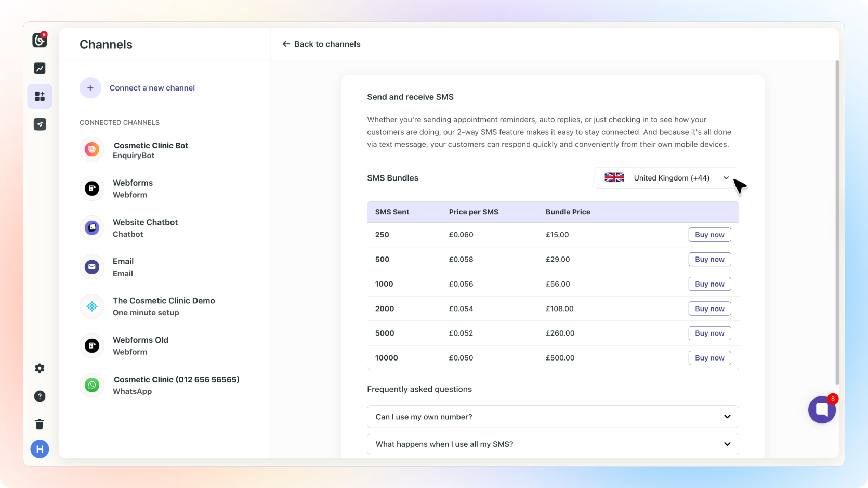
Task: Click the page vertical scrollbar
Action: click(837, 224)
